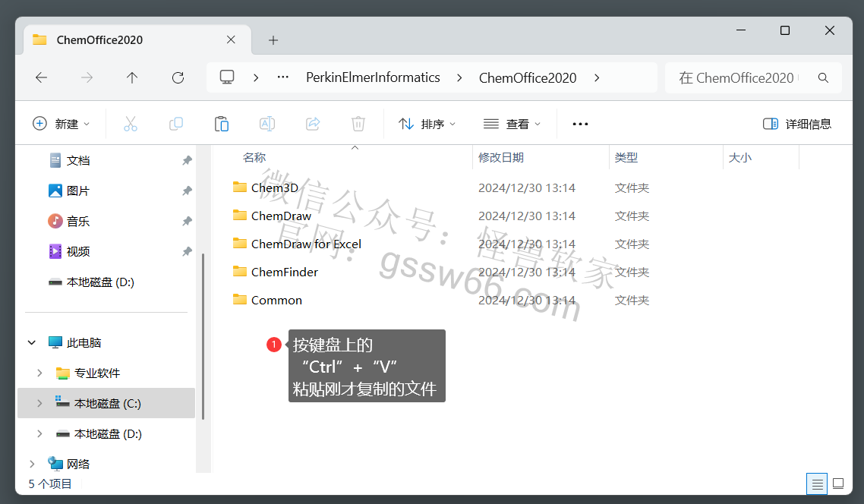
Task: Select the ChemOffice2020 tab
Action: pos(137,39)
